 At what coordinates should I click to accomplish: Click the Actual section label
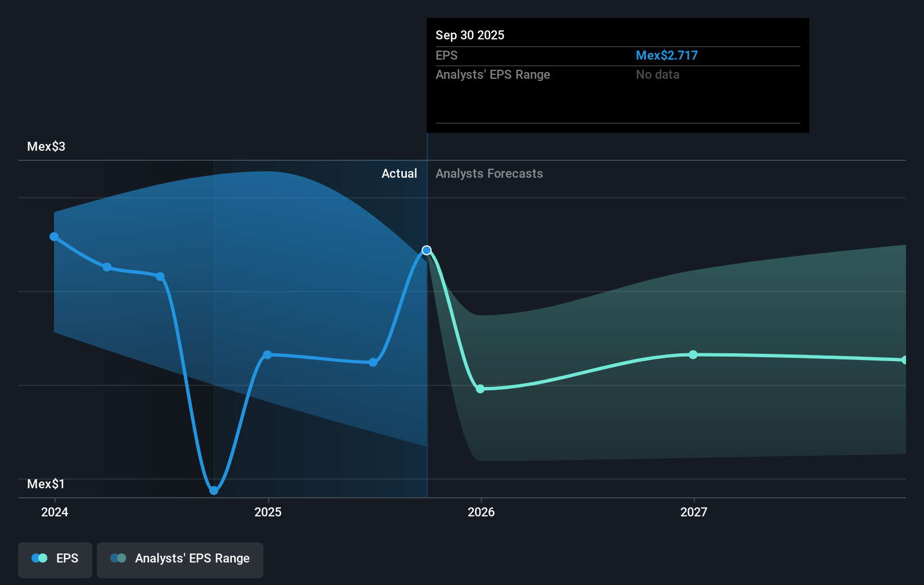point(399,174)
